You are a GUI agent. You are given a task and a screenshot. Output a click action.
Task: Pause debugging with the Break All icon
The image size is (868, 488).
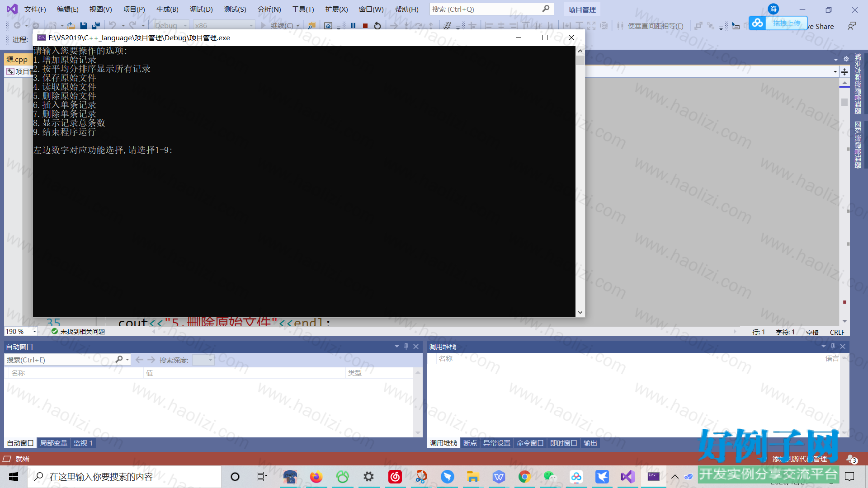[353, 26]
